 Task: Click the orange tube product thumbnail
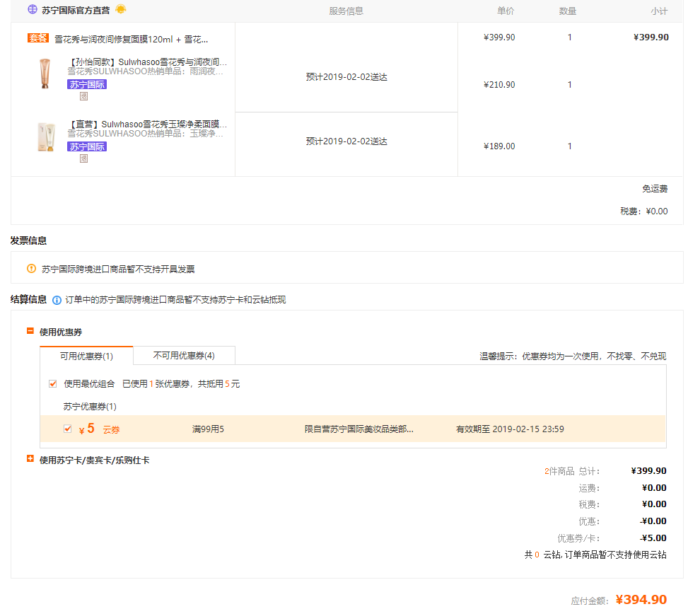click(x=46, y=74)
